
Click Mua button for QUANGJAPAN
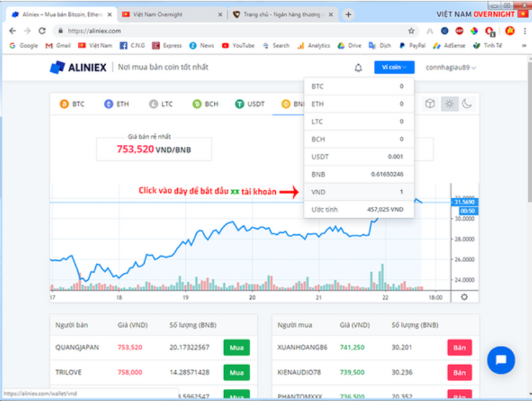237,348
